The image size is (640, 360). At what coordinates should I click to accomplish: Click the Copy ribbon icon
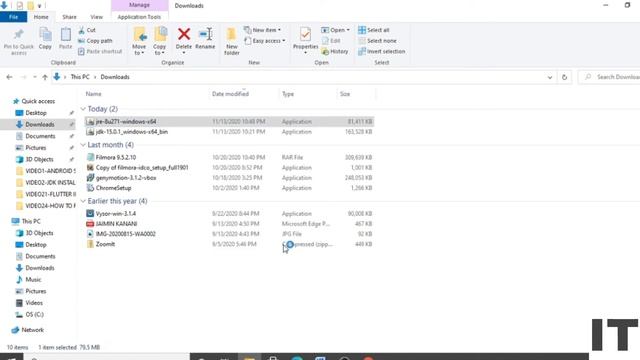coord(45,39)
